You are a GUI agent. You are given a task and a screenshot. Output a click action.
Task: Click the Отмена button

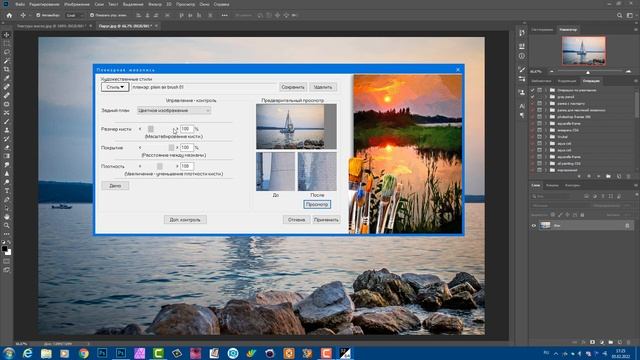296,220
